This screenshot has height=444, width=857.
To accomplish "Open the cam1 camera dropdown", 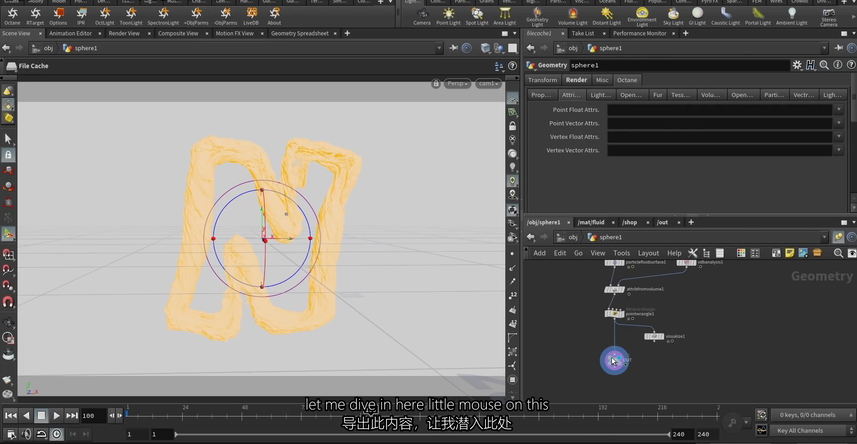I will pyautogui.click(x=488, y=84).
